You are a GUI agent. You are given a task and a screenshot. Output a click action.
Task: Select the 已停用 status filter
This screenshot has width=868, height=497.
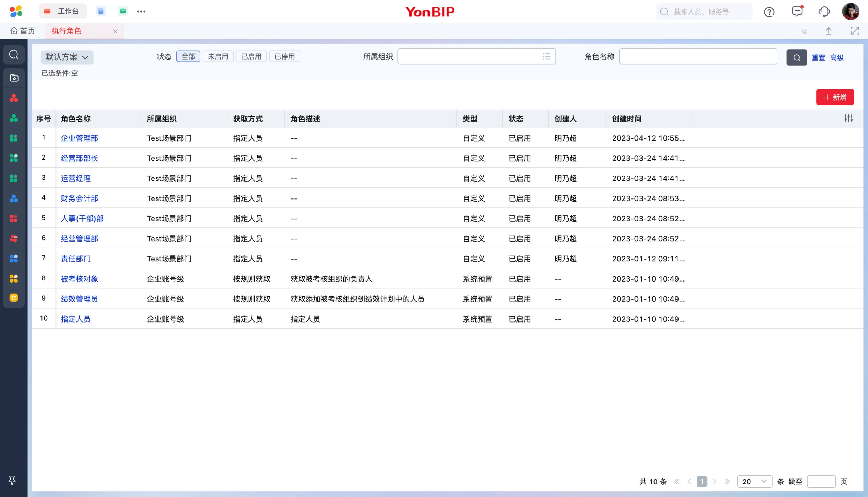point(285,56)
